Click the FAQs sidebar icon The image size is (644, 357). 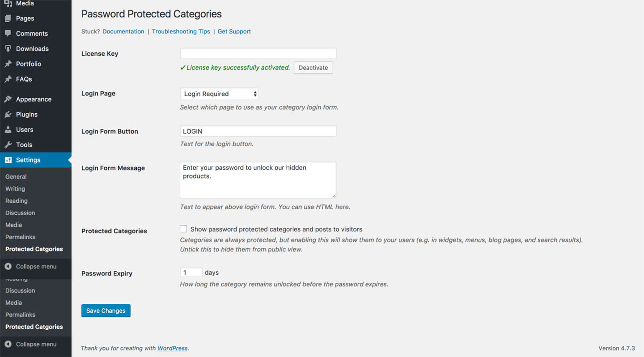(9, 79)
